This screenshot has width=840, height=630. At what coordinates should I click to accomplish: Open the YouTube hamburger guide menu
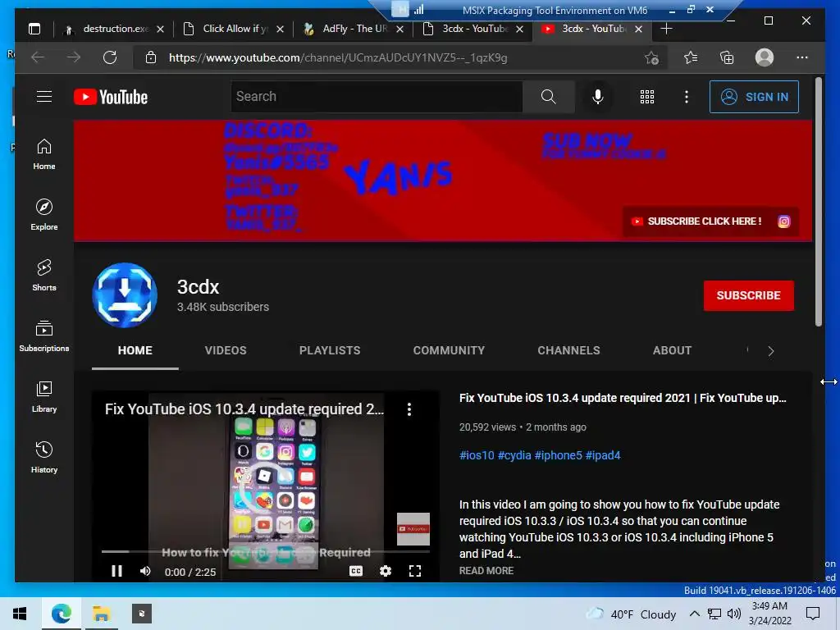44,97
